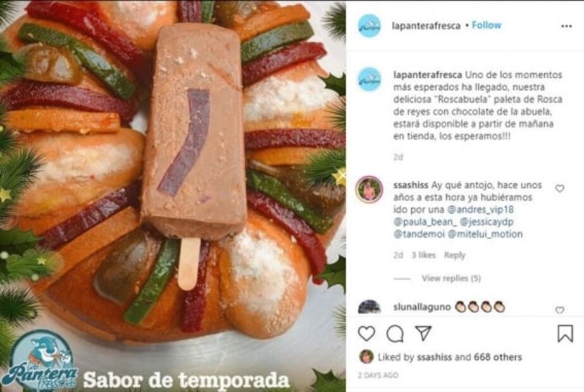The height and width of the screenshot is (392, 584).
Task: Open the @andres_vip18 mention
Action: [480, 209]
